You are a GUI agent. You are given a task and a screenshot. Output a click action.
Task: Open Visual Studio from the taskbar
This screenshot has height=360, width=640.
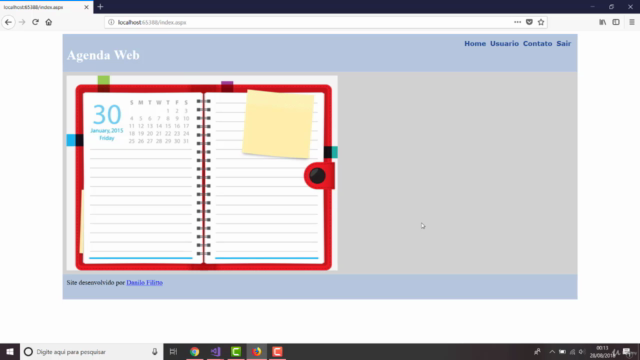point(216,351)
